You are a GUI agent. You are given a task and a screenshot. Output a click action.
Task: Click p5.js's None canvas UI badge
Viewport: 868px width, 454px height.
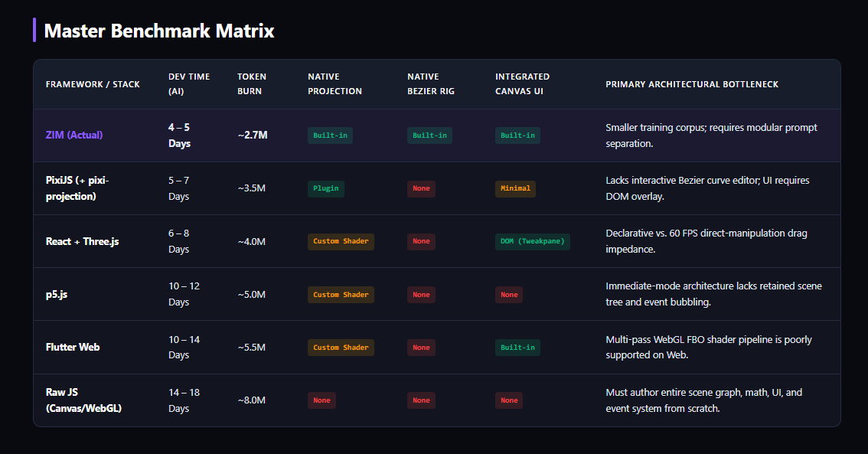click(509, 295)
